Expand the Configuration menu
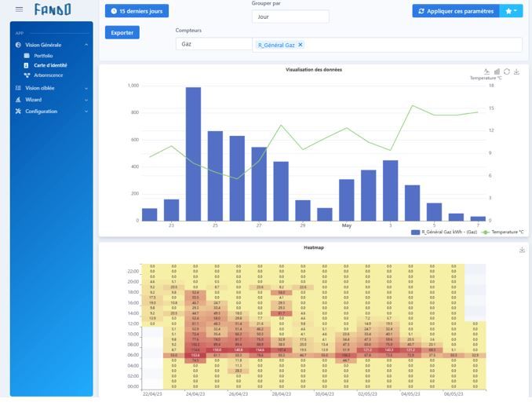532x417 pixels. pyautogui.click(x=86, y=112)
